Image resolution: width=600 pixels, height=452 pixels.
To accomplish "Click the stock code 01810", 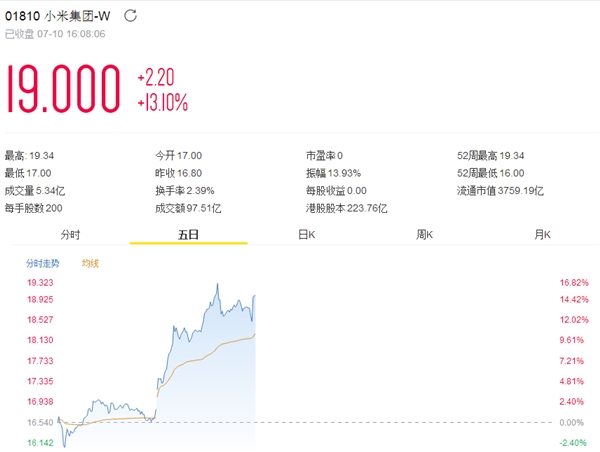I will click(22, 17).
